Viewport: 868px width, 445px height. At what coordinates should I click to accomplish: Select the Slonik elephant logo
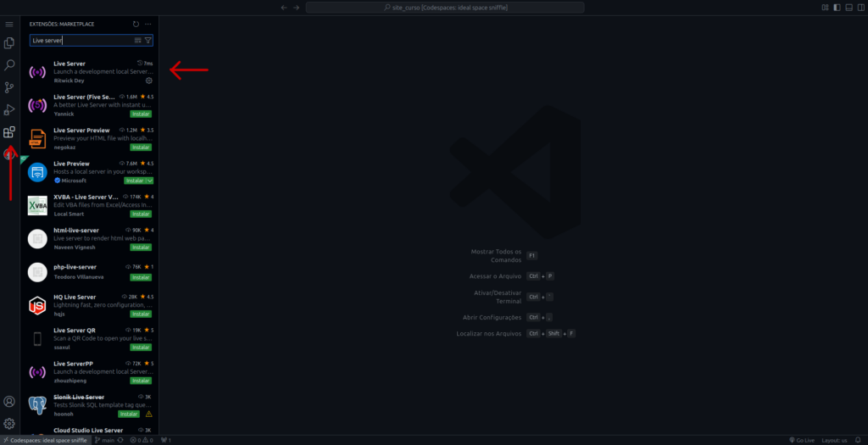coord(37,406)
